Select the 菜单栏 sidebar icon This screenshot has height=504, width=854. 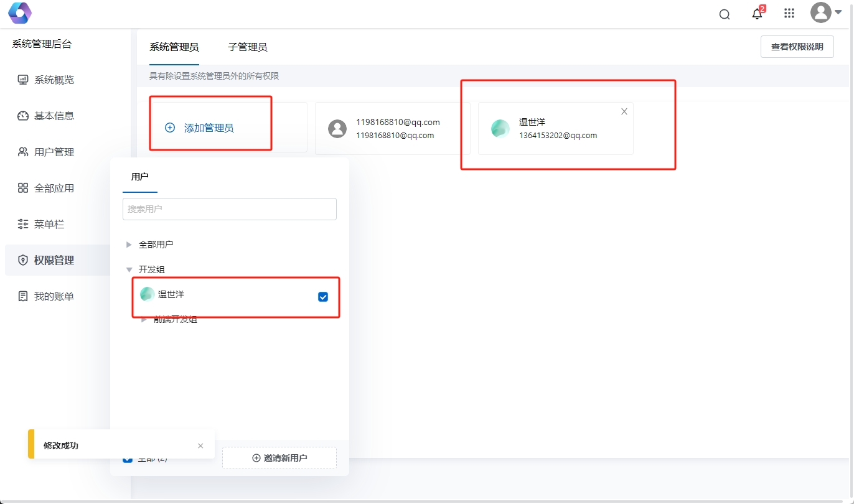21,224
